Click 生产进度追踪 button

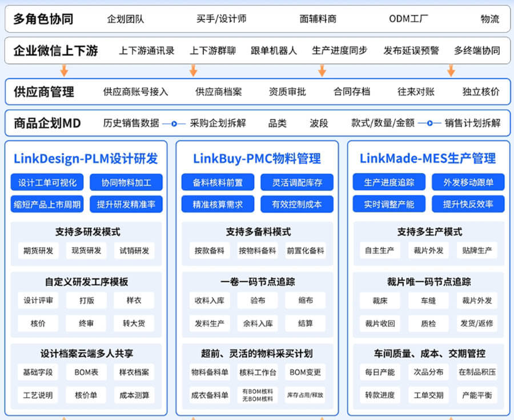[389, 182]
